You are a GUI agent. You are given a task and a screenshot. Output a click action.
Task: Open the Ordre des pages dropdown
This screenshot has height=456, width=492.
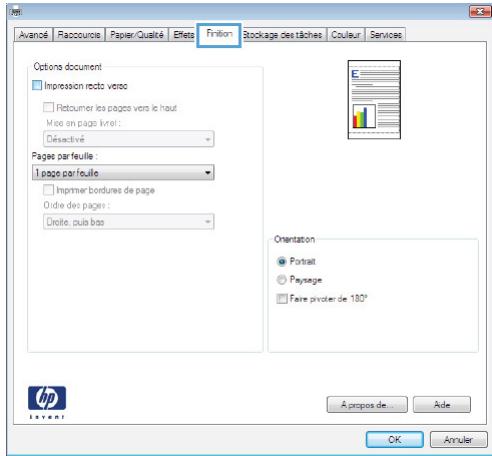128,221
